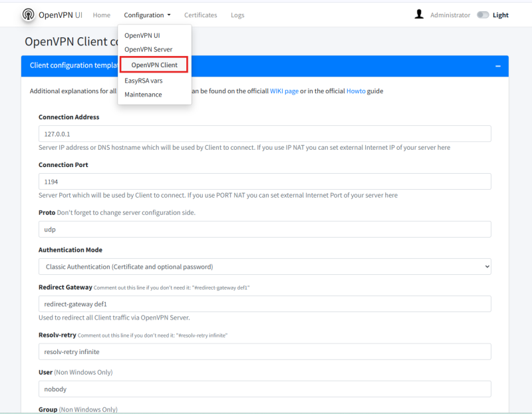Image resolution: width=532 pixels, height=414 pixels.
Task: Click the Administrator account link
Action: click(450, 15)
